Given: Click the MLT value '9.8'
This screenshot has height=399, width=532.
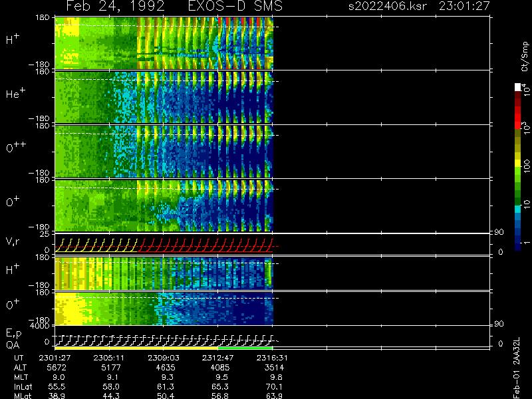Looking at the screenshot, I should (x=276, y=377).
